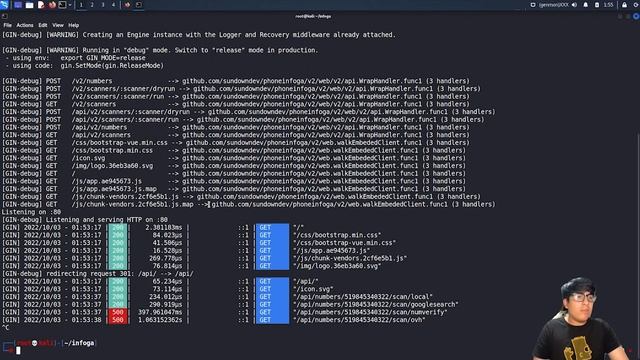Switch to workspace 3
Image resolution: width=640 pixels, height=360 pixels.
[102, 5]
